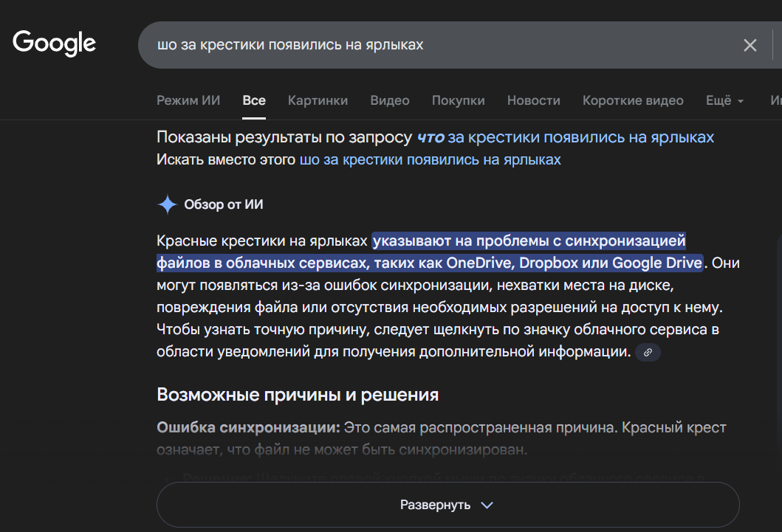Open the Покупки tab
Image resolution: width=782 pixels, height=532 pixels.
(x=458, y=100)
